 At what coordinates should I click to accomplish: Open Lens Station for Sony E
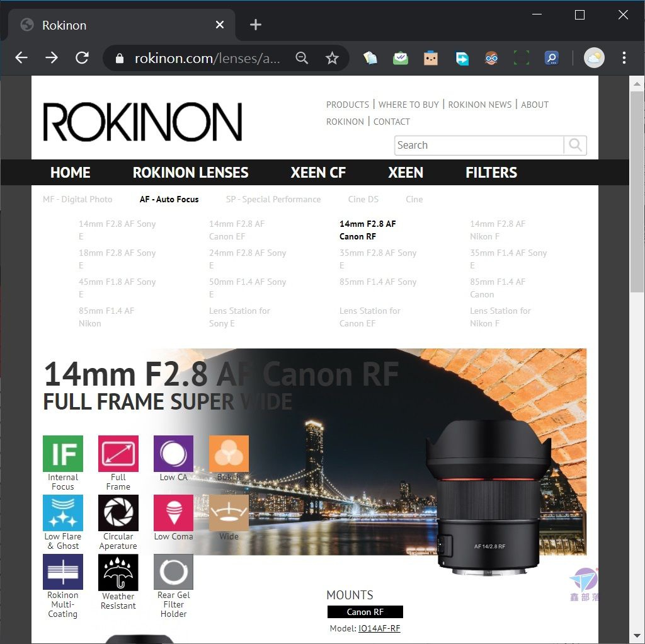click(x=239, y=317)
